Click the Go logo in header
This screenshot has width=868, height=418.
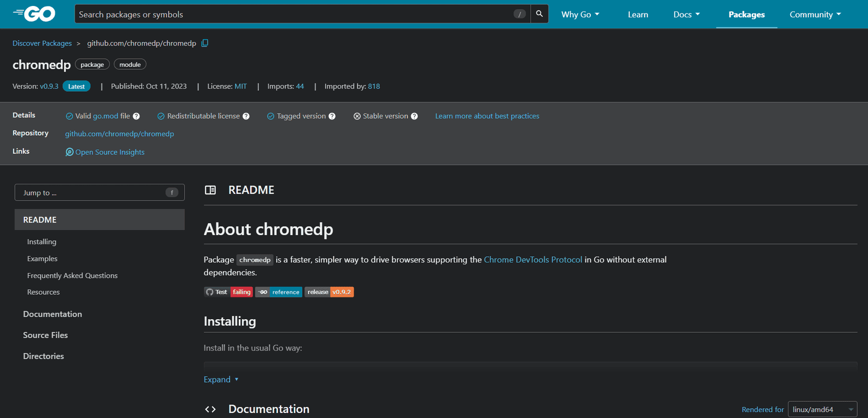pos(34,14)
